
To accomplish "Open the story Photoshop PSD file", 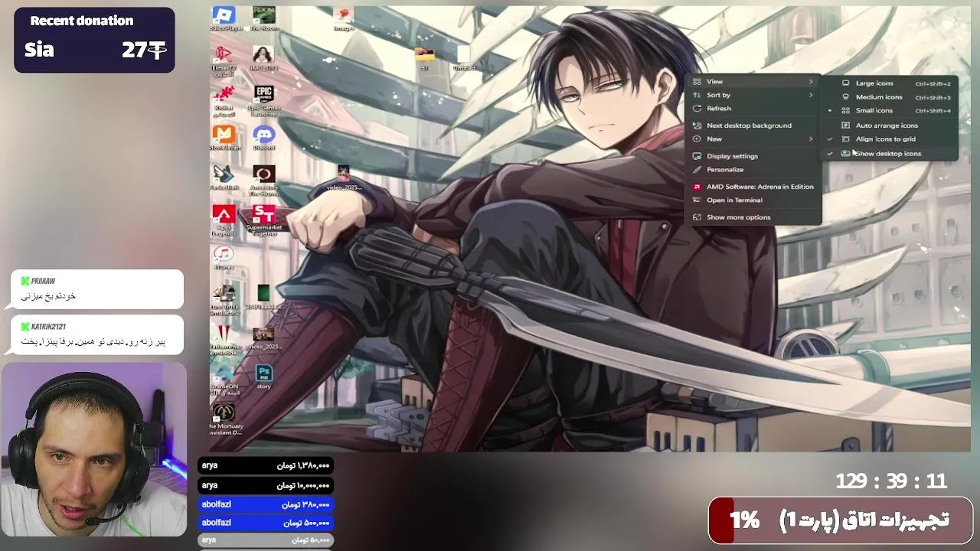I will pyautogui.click(x=264, y=377).
